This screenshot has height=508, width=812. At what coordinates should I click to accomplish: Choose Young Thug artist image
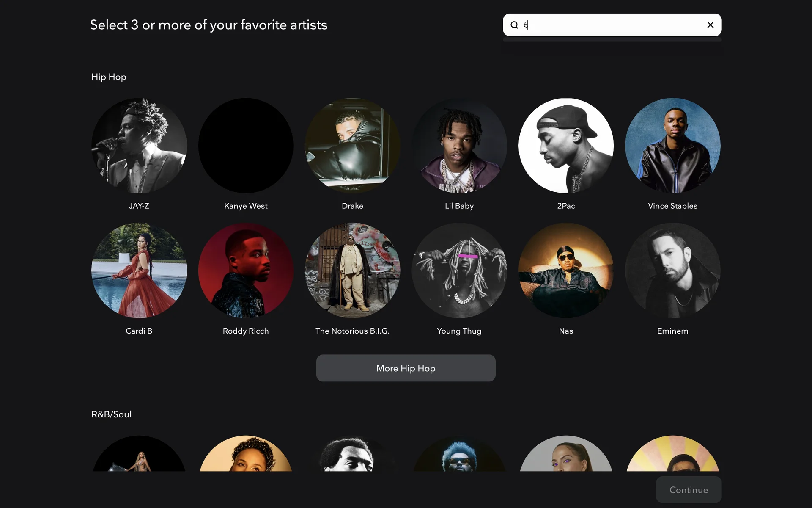[459, 271]
